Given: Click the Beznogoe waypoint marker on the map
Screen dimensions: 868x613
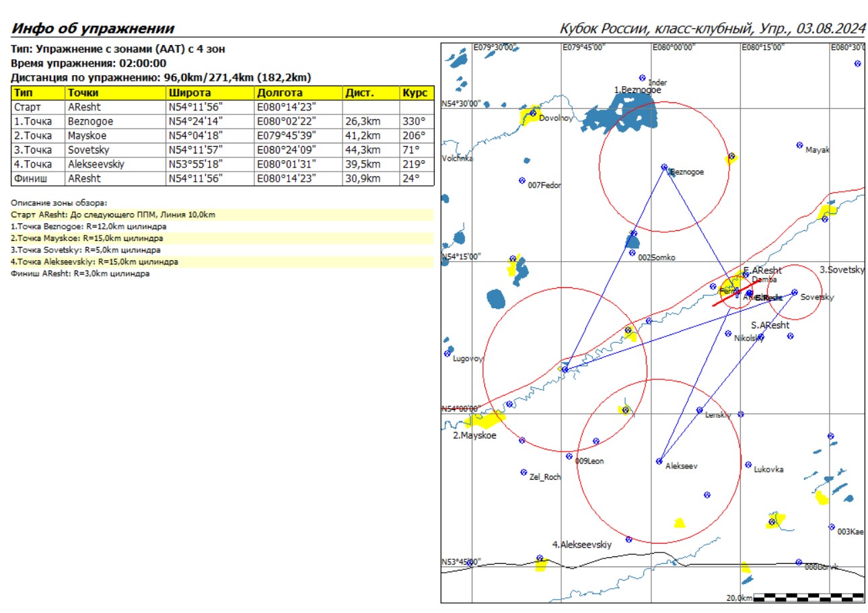Looking at the screenshot, I should (664, 167).
